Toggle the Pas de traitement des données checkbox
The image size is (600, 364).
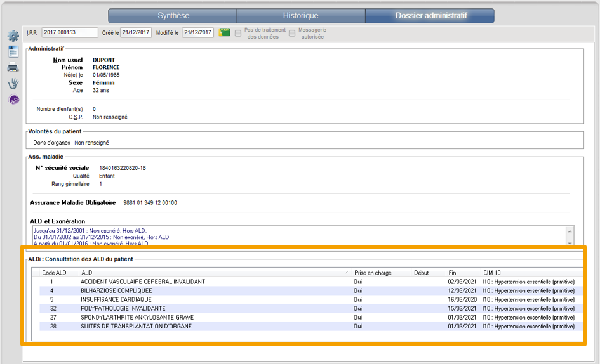pos(238,33)
